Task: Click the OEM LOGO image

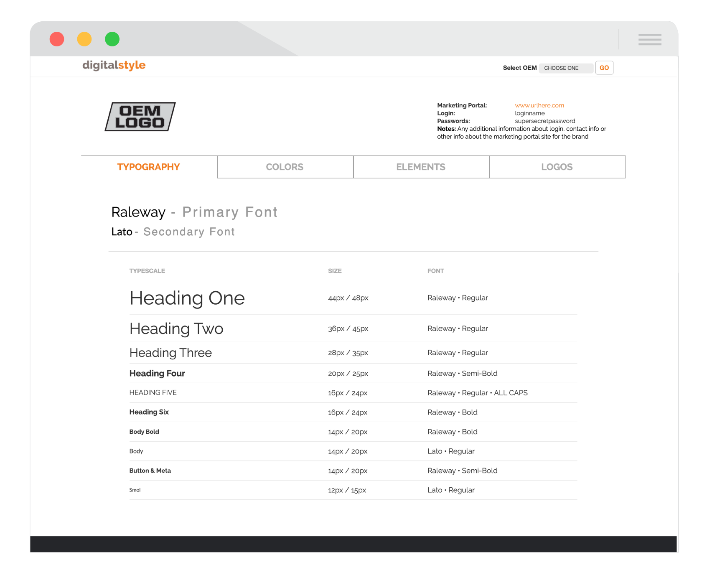Action: pos(140,117)
